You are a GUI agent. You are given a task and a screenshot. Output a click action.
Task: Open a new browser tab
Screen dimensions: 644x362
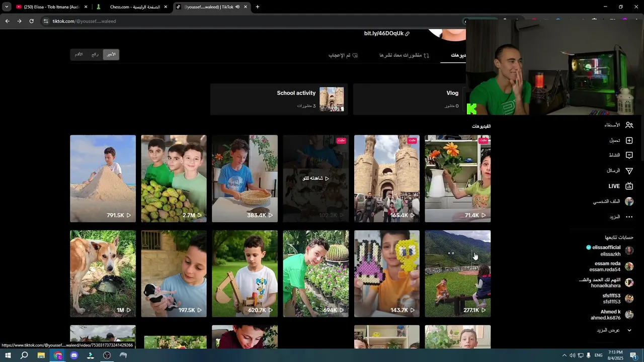(258, 7)
